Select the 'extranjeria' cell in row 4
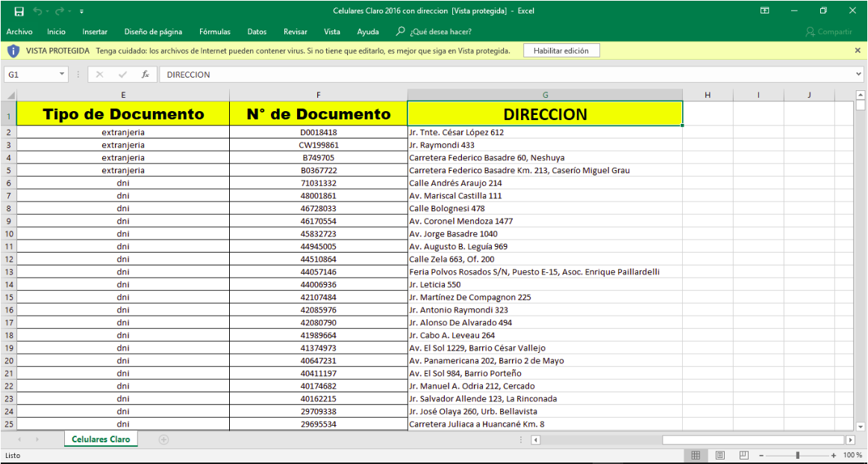868x464 pixels. point(123,157)
